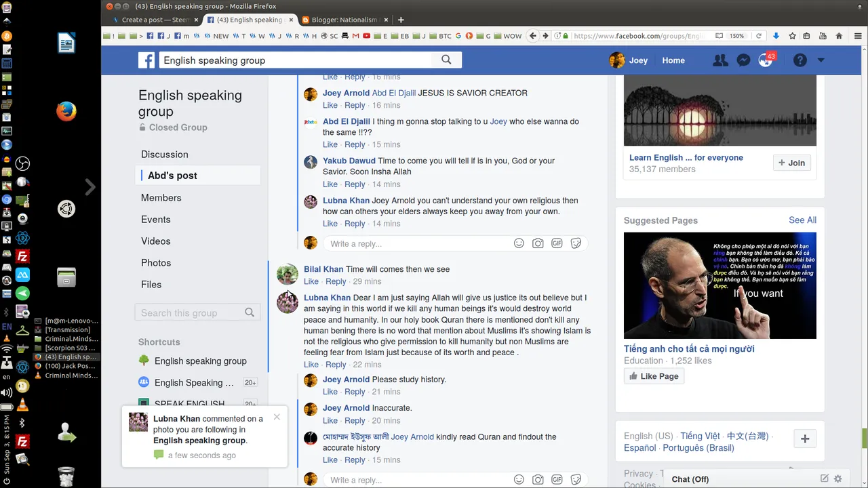Post a GIF in reply box under Lubna's first comment

click(557, 243)
